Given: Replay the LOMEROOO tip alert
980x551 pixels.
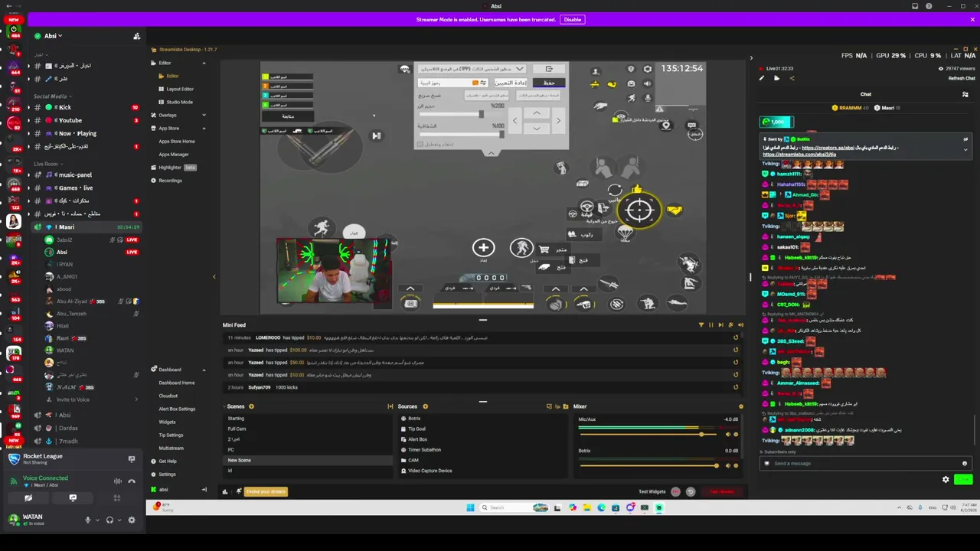Looking at the screenshot, I should coord(736,337).
